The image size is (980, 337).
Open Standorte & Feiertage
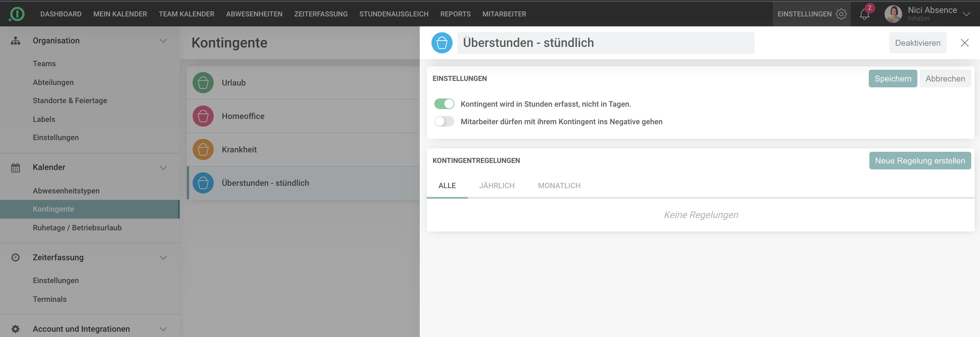click(x=70, y=101)
